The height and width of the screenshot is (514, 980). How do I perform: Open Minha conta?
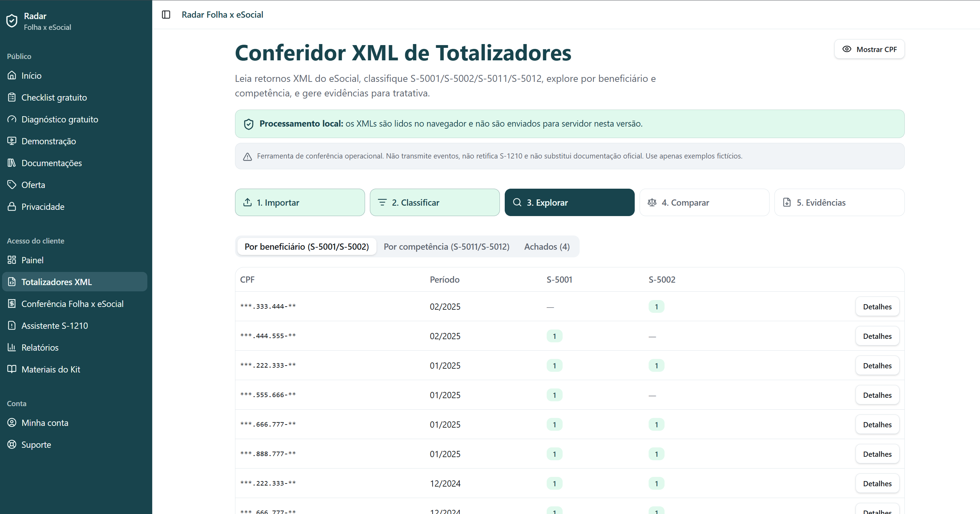click(x=75, y=423)
